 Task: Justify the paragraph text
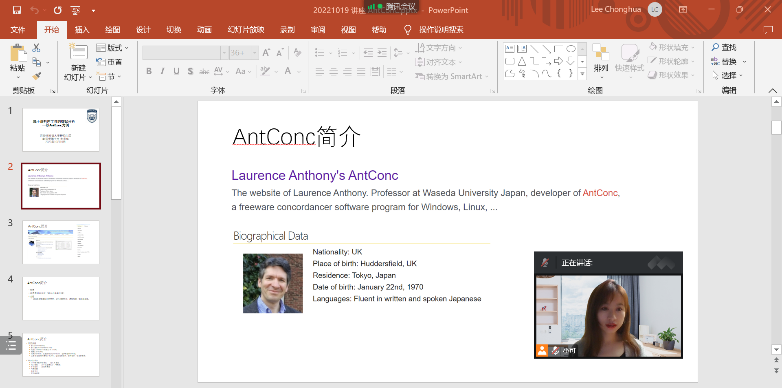tap(362, 71)
